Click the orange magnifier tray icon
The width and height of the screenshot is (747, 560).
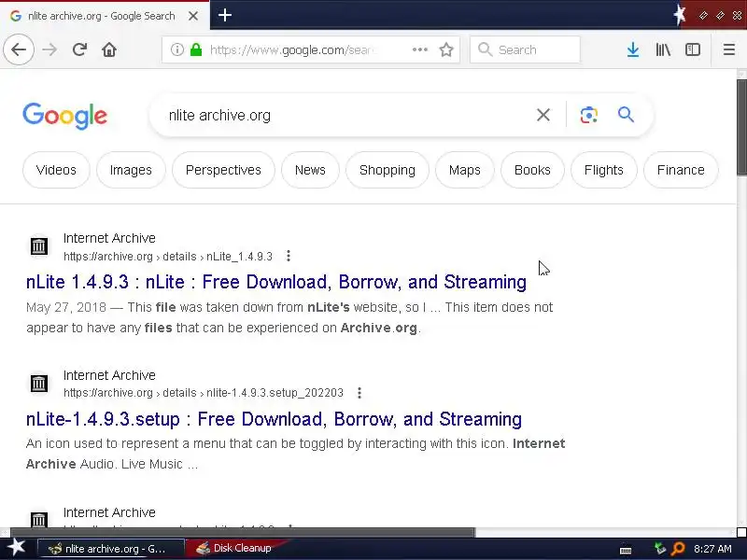click(x=678, y=549)
